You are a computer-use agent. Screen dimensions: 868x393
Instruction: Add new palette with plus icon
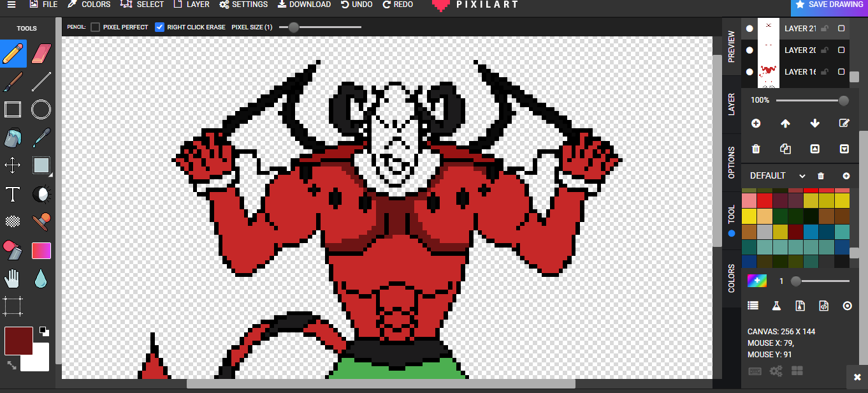pyautogui.click(x=846, y=176)
